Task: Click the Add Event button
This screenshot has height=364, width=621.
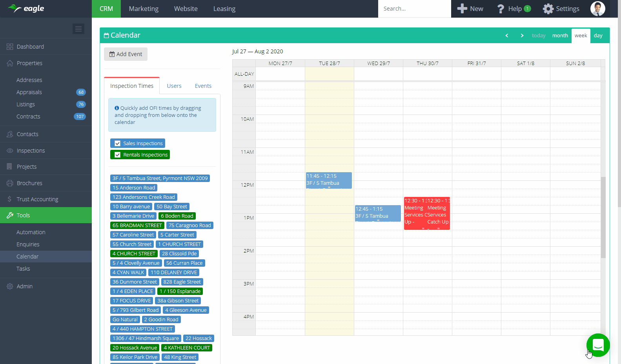Action: click(x=126, y=54)
